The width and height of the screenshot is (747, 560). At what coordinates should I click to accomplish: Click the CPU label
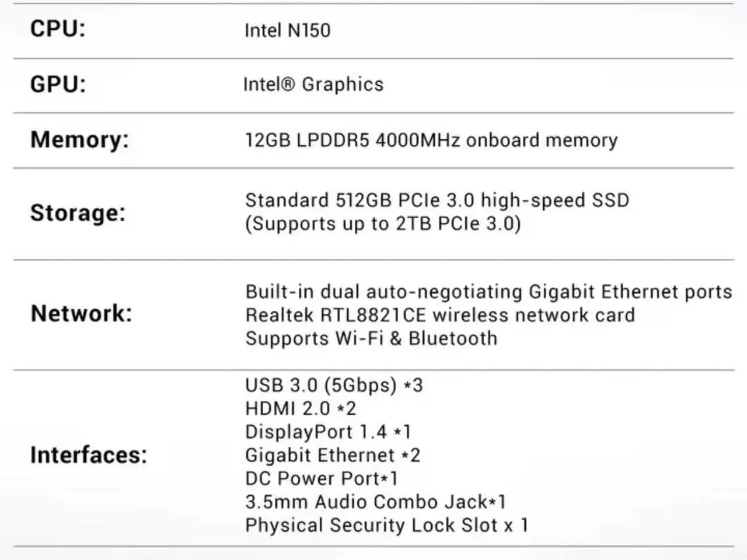click(x=58, y=29)
